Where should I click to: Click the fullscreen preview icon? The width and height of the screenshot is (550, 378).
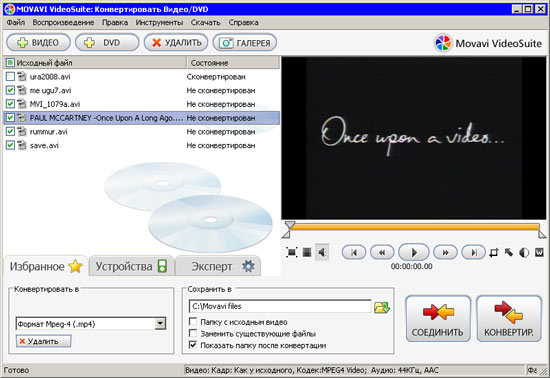click(291, 252)
